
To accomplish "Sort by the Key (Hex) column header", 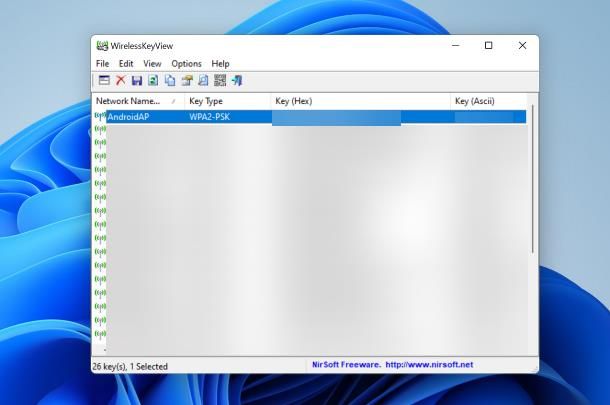I will 361,101.
